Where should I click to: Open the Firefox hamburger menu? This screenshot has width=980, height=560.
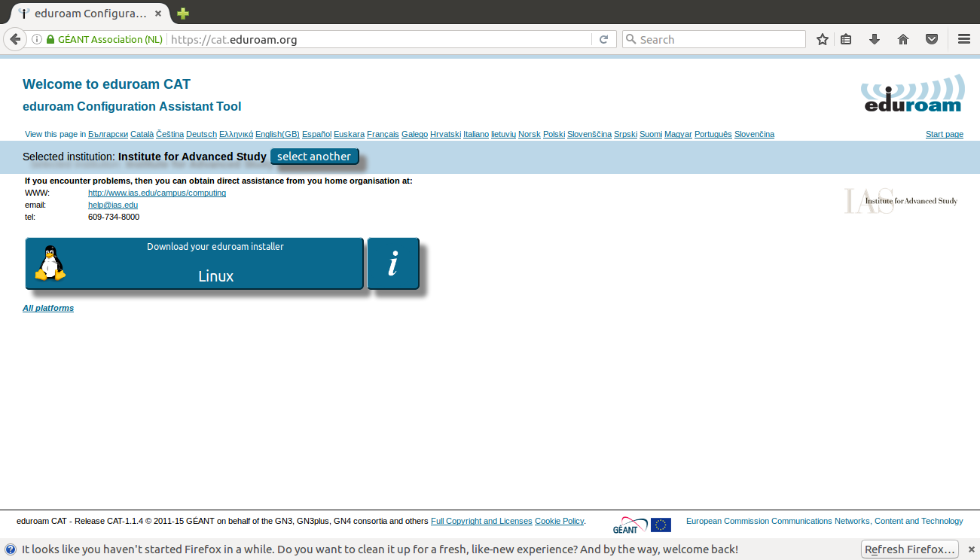pos(964,39)
